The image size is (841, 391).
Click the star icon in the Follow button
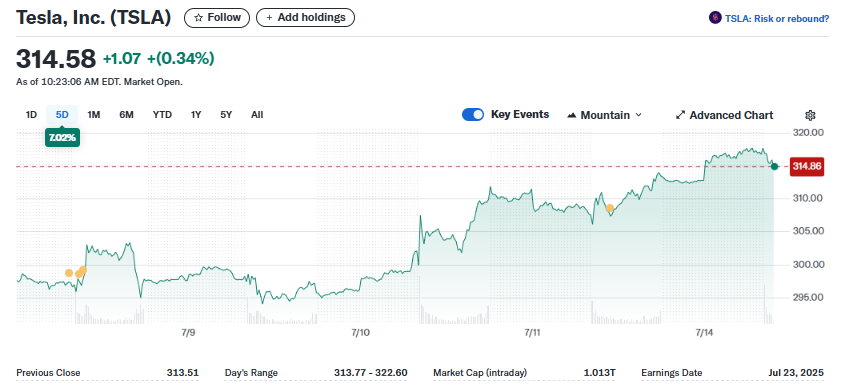coord(198,18)
